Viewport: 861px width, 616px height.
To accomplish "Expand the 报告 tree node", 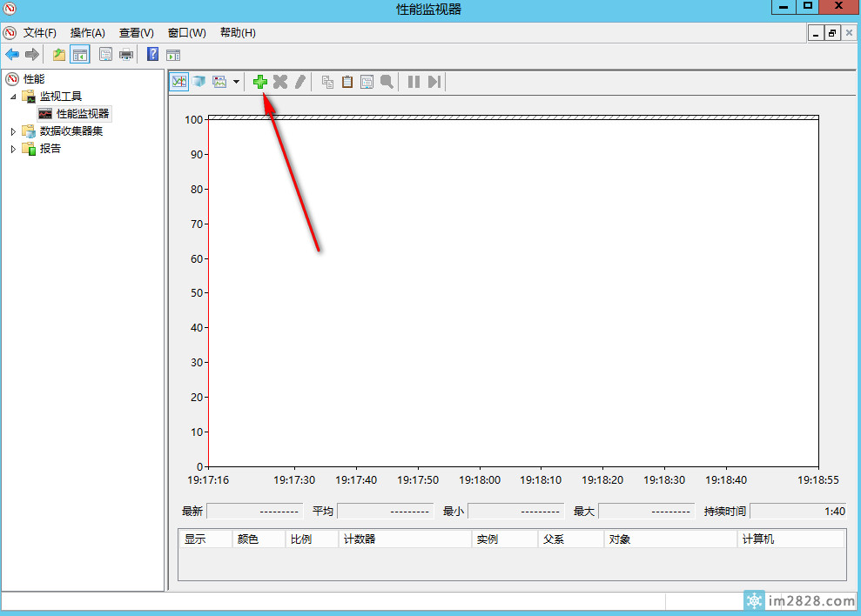I will point(13,149).
